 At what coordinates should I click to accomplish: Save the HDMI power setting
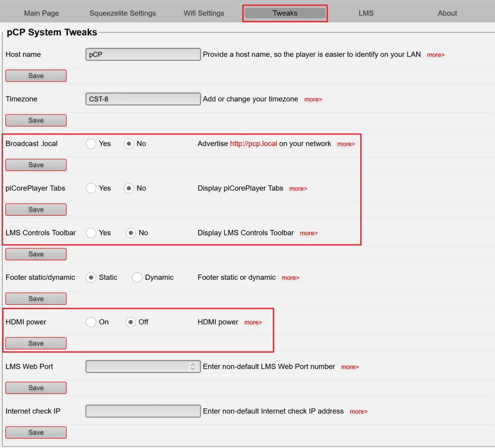coord(36,343)
